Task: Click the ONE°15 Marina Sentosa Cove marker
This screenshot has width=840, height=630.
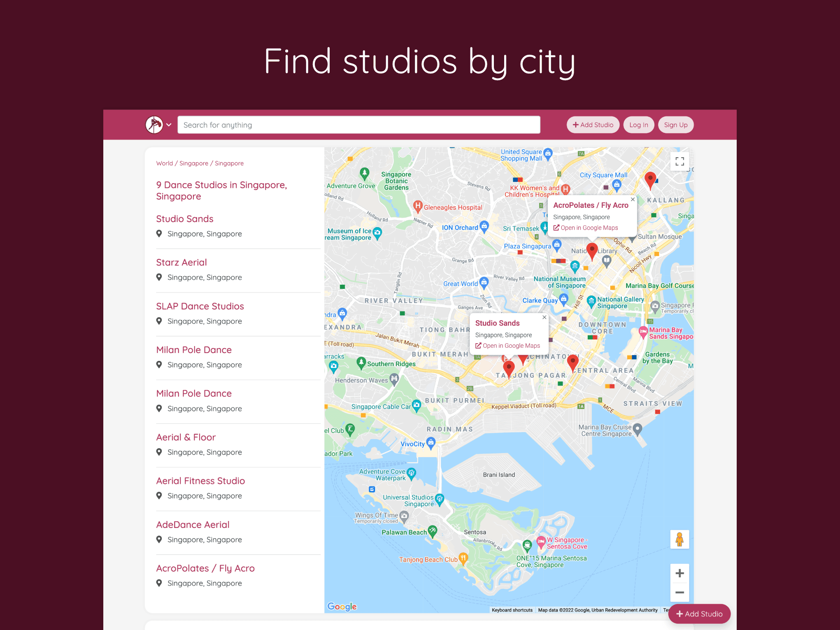Action: [527, 546]
